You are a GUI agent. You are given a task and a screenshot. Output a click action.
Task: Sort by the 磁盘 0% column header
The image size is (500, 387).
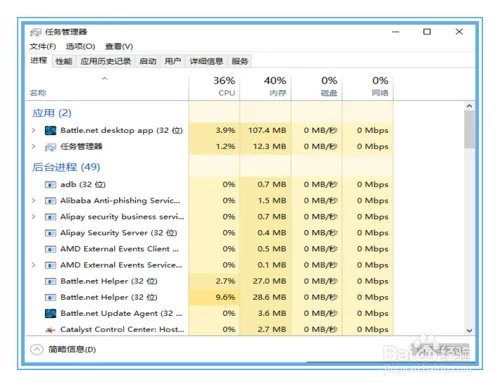[x=316, y=87]
